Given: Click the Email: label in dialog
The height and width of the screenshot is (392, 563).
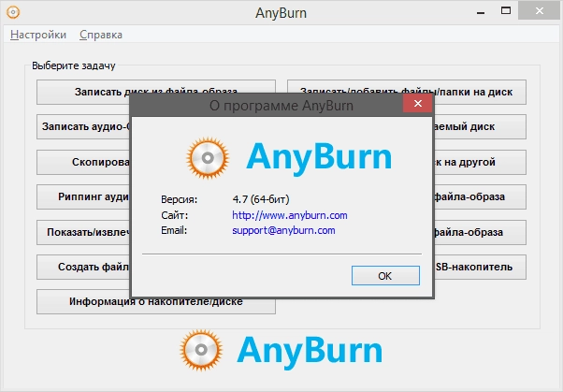Looking at the screenshot, I should [174, 230].
